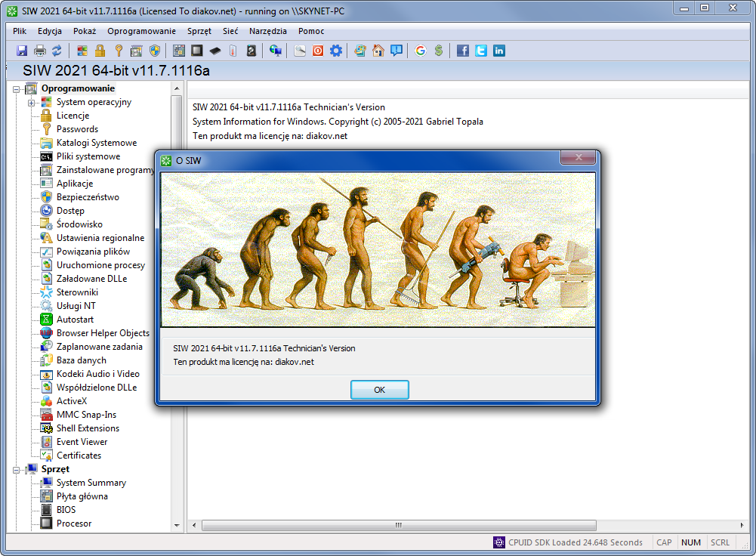This screenshot has width=756, height=556.
Task: Open the Pokaż menu
Action: coord(85,31)
